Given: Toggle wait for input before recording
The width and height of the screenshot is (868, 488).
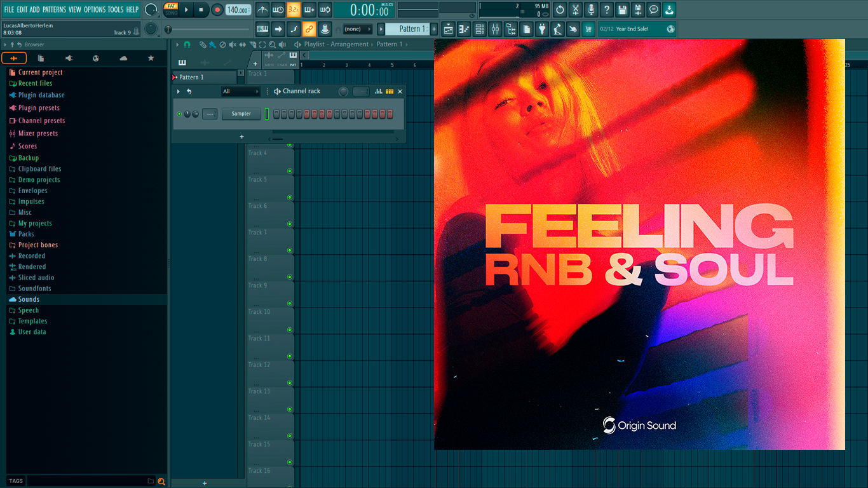Looking at the screenshot, I should [278, 10].
